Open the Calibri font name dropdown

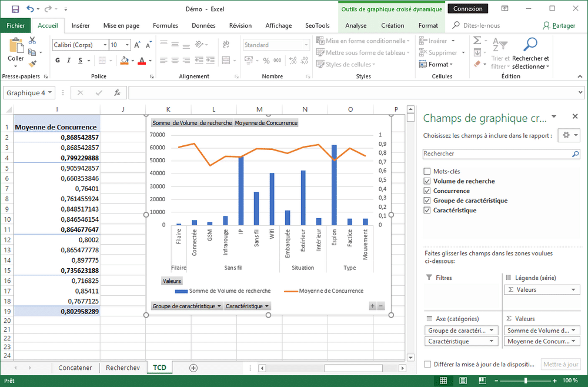(x=105, y=45)
